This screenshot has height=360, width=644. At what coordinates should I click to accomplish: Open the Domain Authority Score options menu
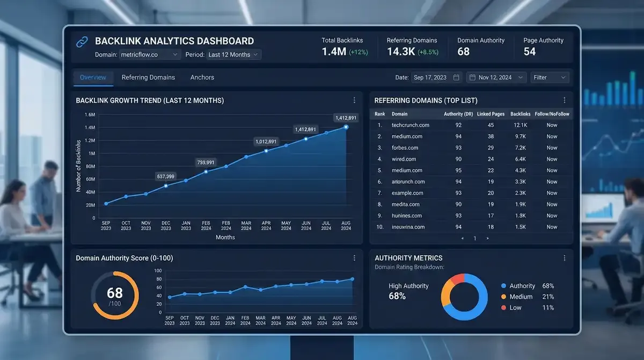click(x=354, y=258)
